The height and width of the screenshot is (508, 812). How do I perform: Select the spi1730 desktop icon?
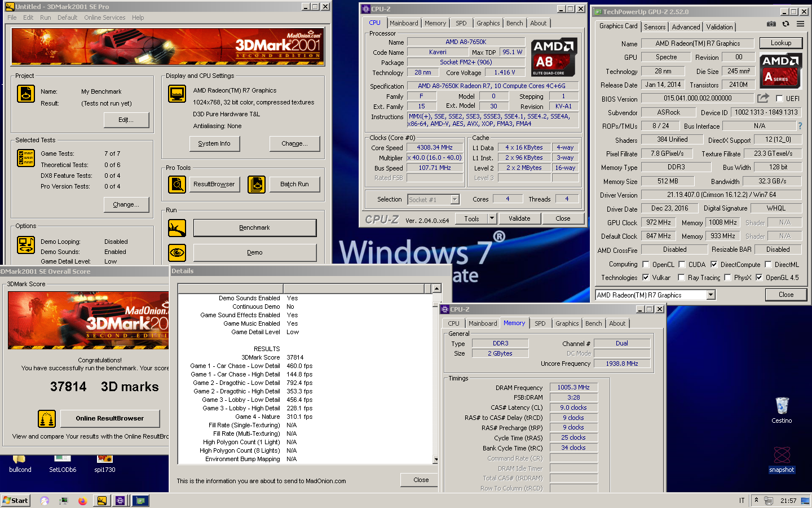(105, 464)
